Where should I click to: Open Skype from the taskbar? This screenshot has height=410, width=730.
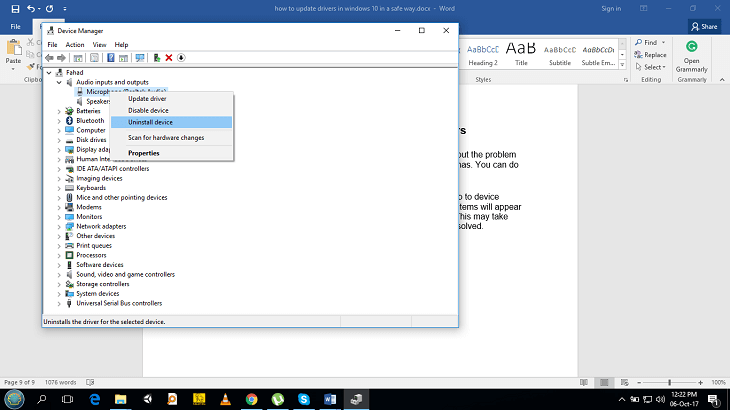click(304, 399)
